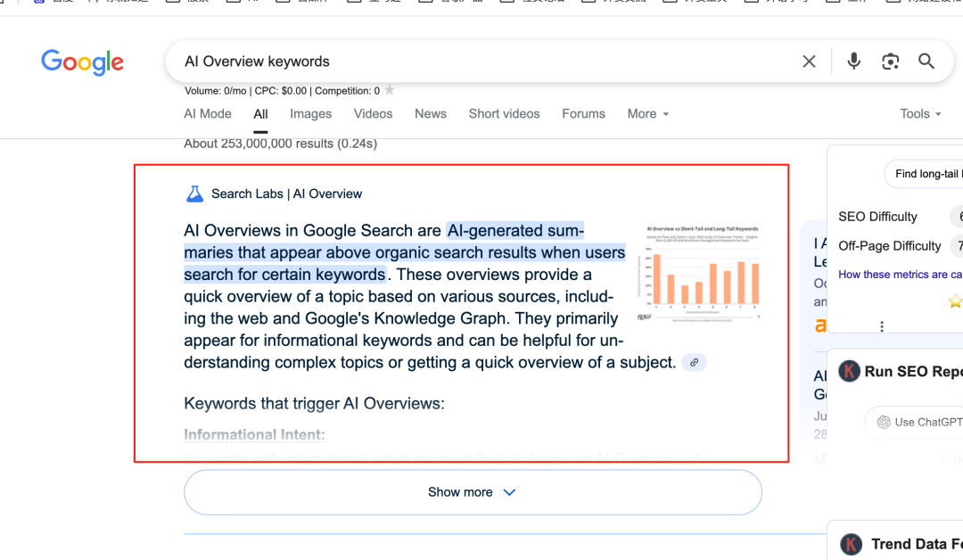
Task: Click 'Volume: 0/mo' keyword stats text
Action: (x=216, y=91)
